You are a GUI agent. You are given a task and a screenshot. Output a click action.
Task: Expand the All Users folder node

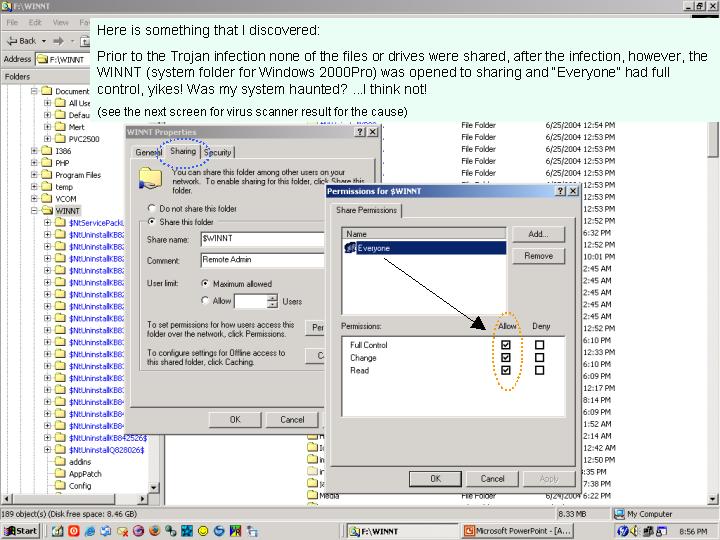(47, 103)
